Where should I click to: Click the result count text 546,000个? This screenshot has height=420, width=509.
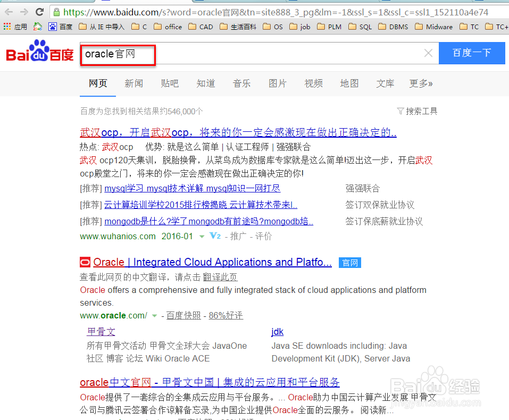tap(185, 111)
